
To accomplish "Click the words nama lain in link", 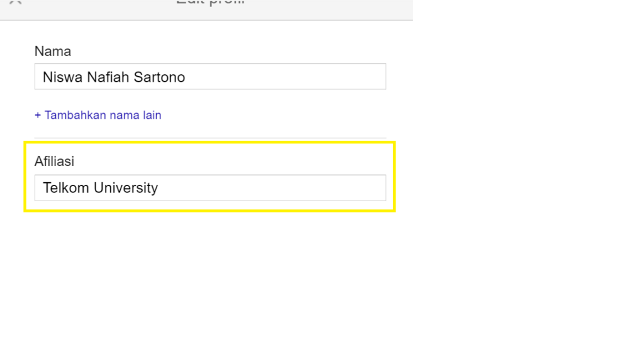I will coord(136,115).
